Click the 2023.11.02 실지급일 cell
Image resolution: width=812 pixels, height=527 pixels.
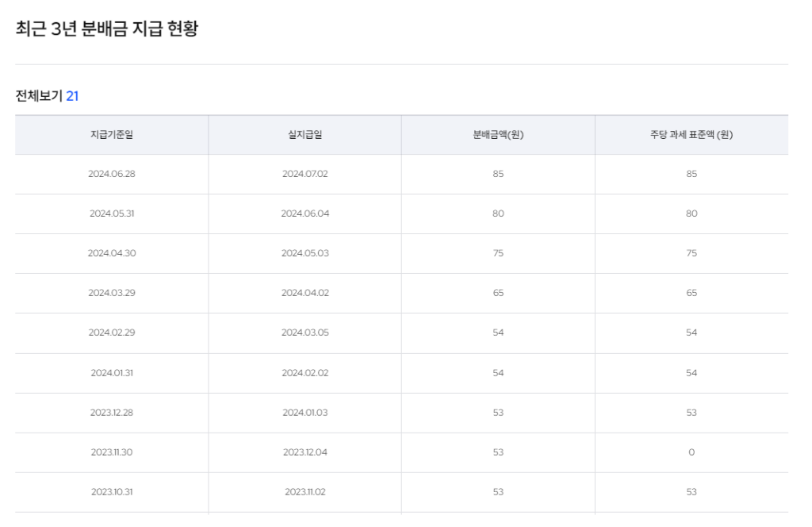click(x=304, y=492)
